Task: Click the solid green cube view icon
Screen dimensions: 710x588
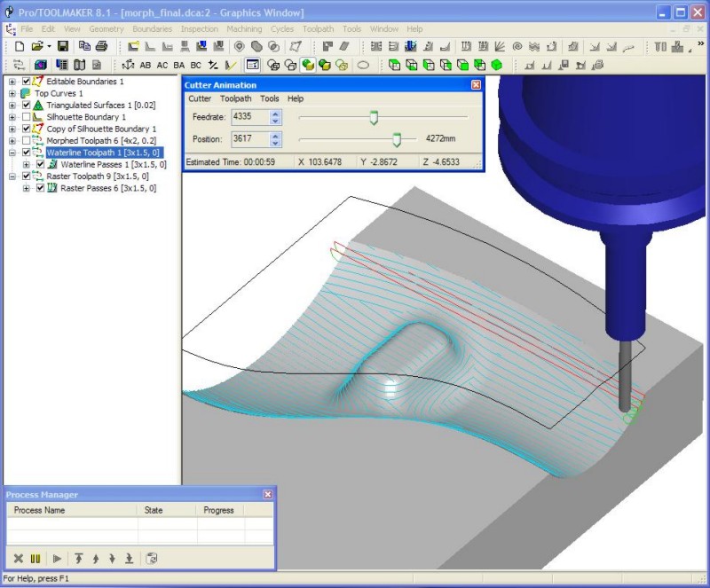Action: (x=497, y=65)
